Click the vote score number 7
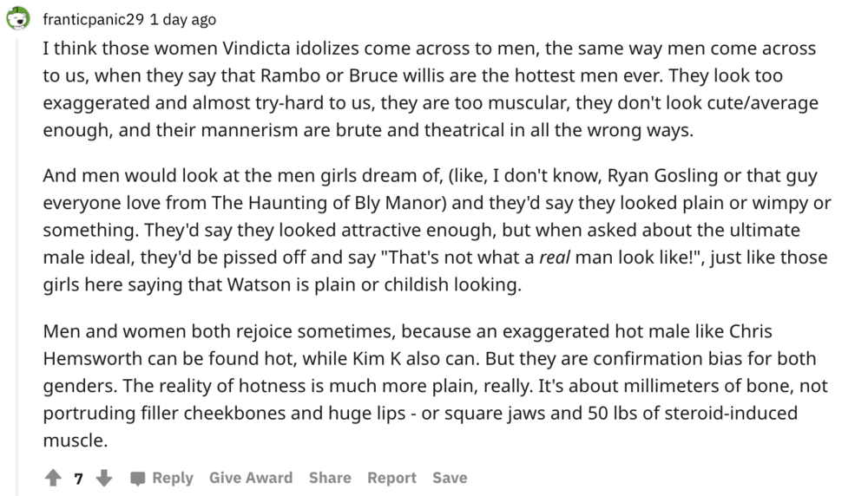 pyautogui.click(x=79, y=479)
